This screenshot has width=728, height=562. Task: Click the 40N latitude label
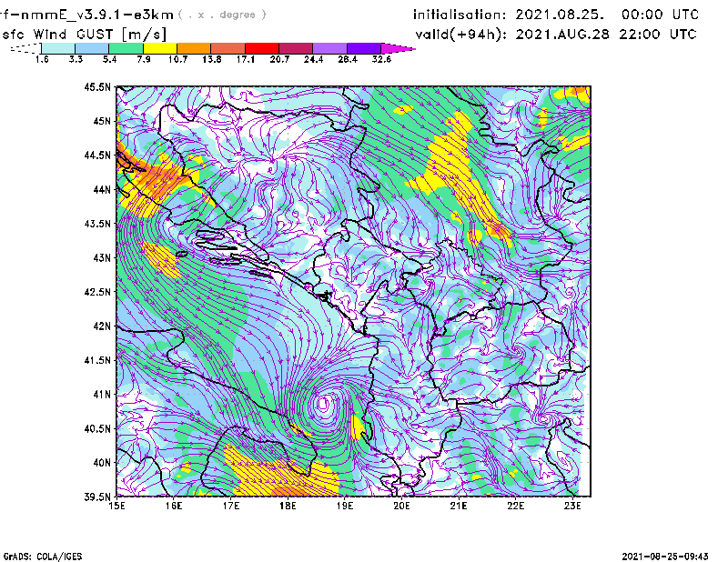(102, 463)
